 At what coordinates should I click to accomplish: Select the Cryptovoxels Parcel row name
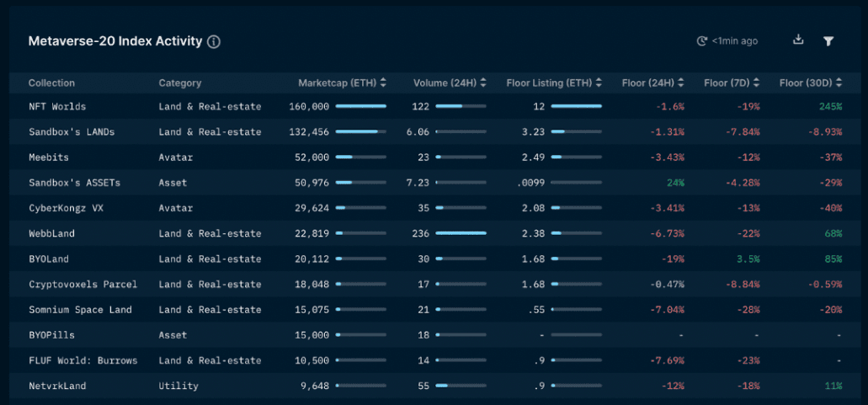tap(83, 285)
